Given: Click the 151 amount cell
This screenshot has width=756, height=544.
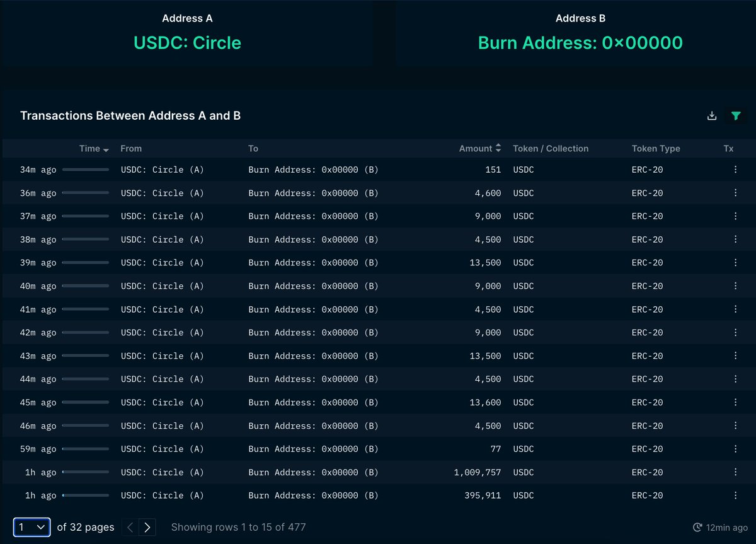Looking at the screenshot, I should click(x=493, y=170).
